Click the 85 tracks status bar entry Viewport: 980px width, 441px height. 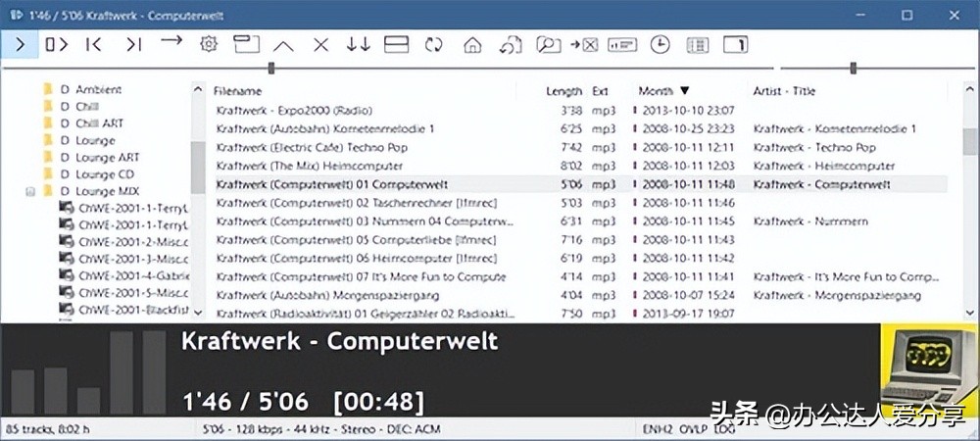point(47,430)
